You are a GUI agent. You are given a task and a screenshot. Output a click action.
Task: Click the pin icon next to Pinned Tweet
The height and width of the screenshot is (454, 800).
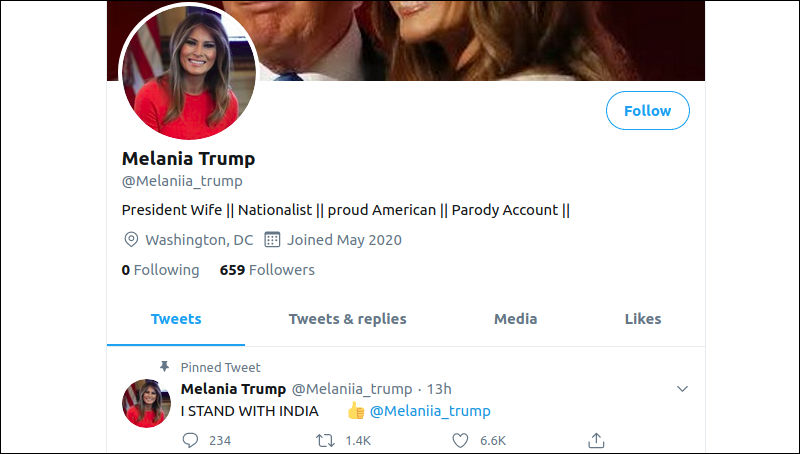click(164, 366)
